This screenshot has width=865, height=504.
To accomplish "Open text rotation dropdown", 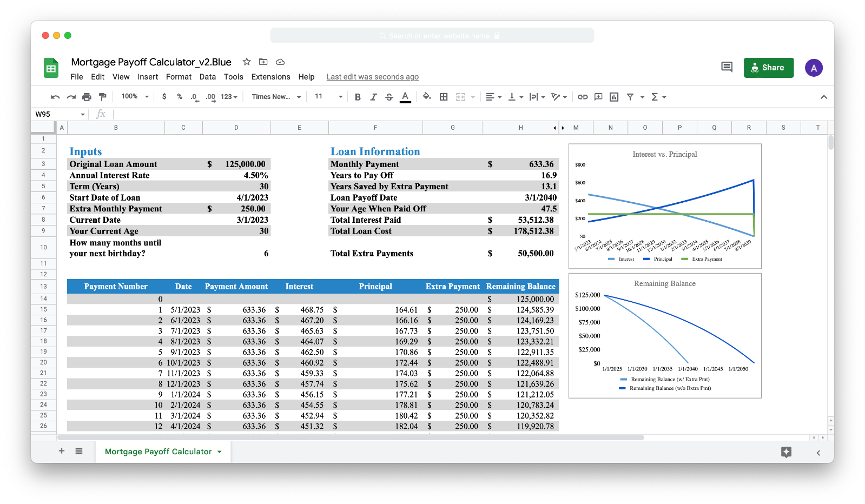I will tap(559, 97).
